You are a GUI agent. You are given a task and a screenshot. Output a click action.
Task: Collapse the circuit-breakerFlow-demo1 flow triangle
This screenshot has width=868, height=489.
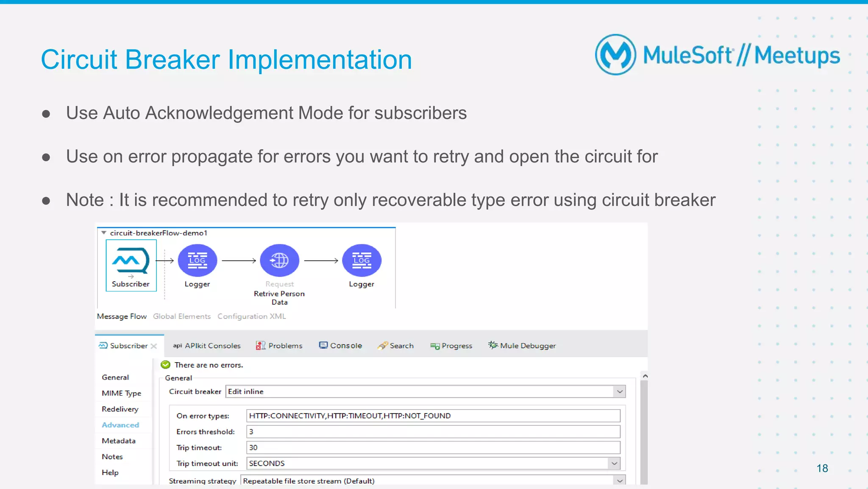(103, 233)
